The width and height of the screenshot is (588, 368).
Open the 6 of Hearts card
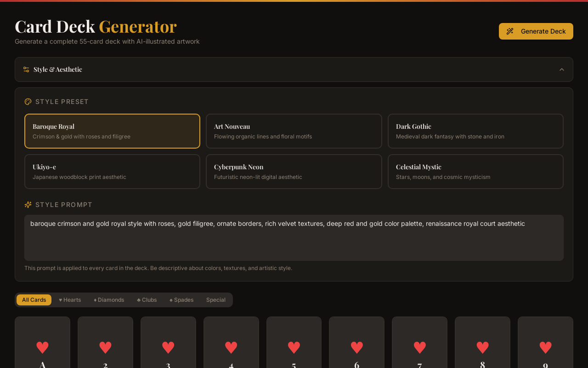coord(356,342)
